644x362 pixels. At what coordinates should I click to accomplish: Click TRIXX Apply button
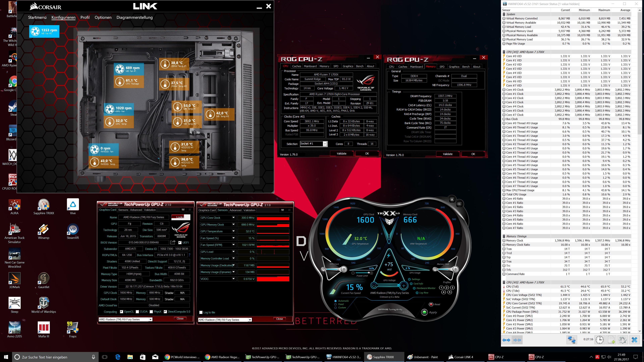coord(424,312)
